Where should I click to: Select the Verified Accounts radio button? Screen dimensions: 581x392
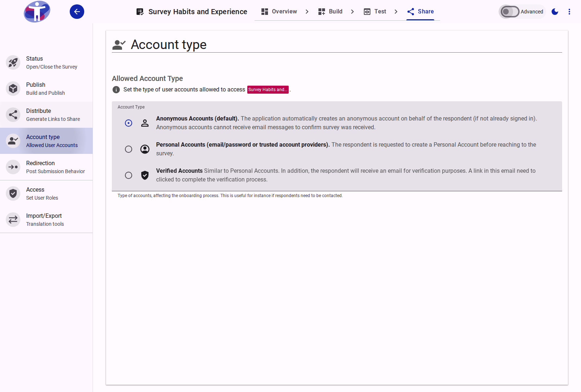(129, 175)
